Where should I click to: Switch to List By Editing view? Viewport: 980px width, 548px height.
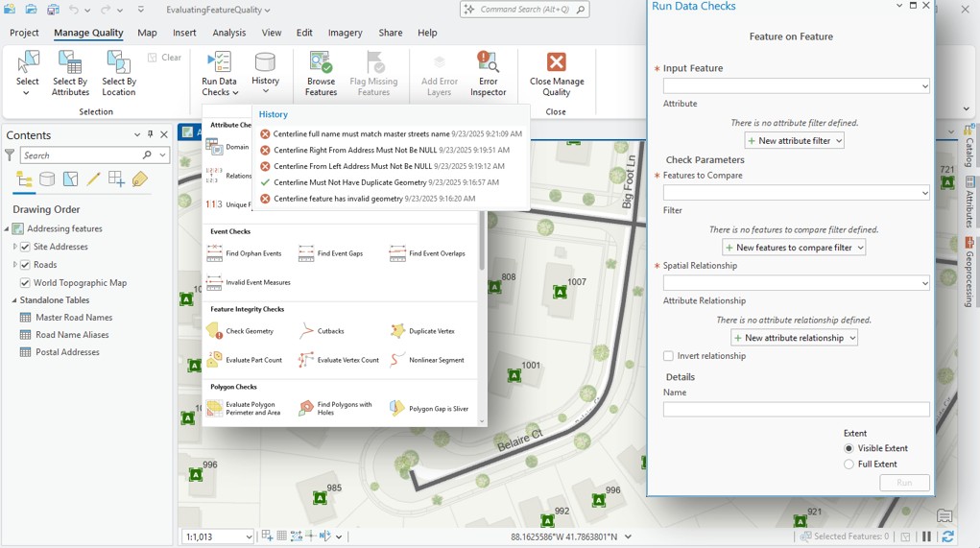pos(93,180)
